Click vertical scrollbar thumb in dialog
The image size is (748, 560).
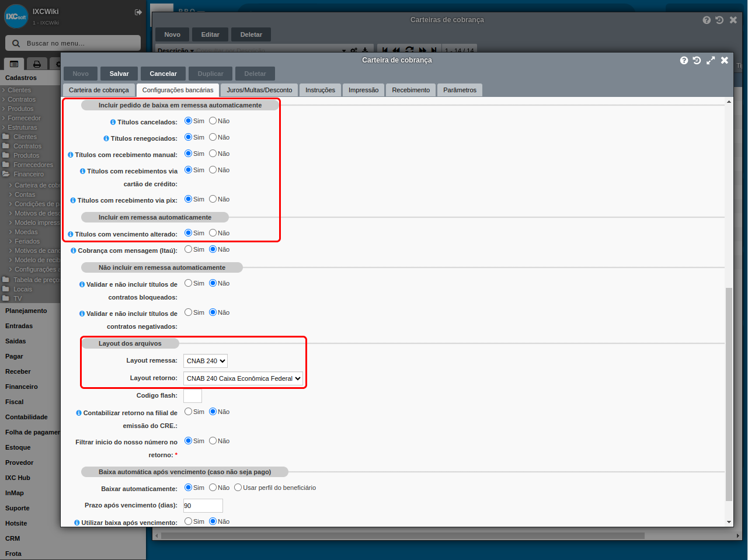coord(729,394)
